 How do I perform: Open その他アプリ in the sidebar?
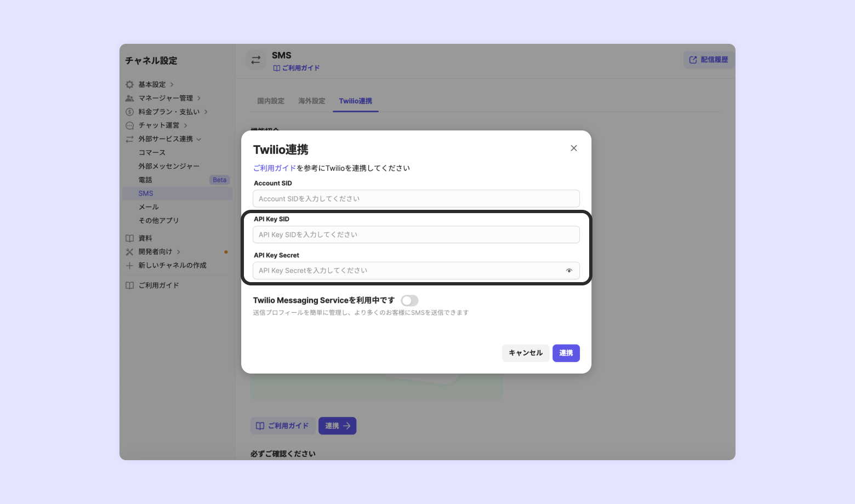tap(158, 220)
